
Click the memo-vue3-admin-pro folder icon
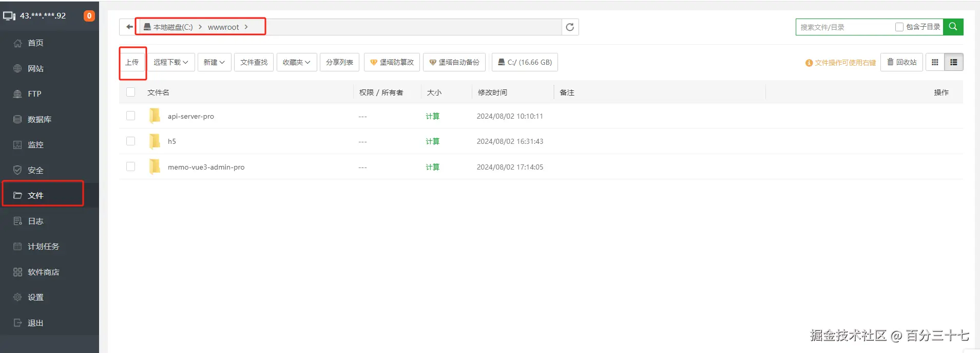point(155,167)
